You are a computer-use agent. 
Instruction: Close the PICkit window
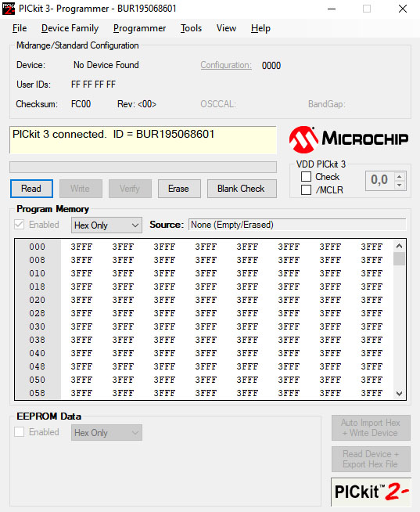click(x=403, y=9)
